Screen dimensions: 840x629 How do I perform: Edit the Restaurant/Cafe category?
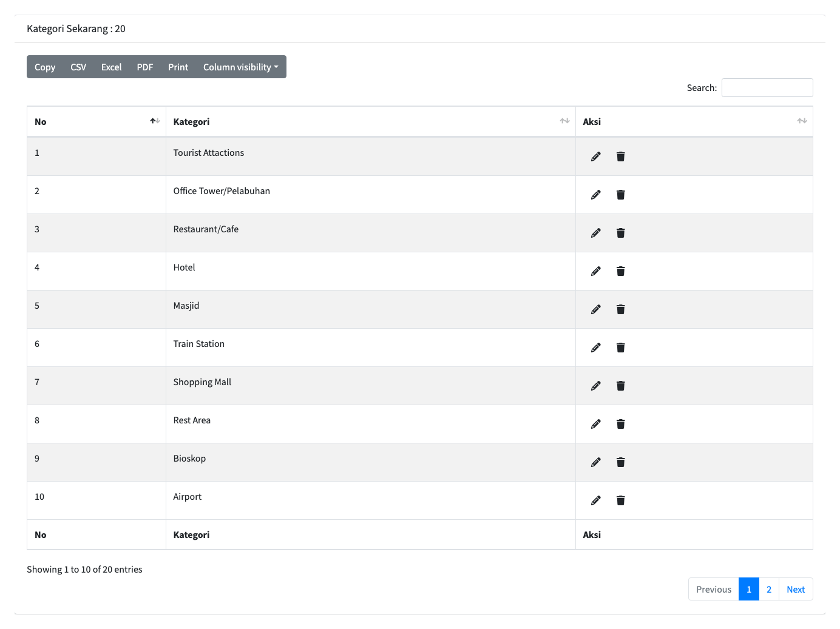pos(596,233)
